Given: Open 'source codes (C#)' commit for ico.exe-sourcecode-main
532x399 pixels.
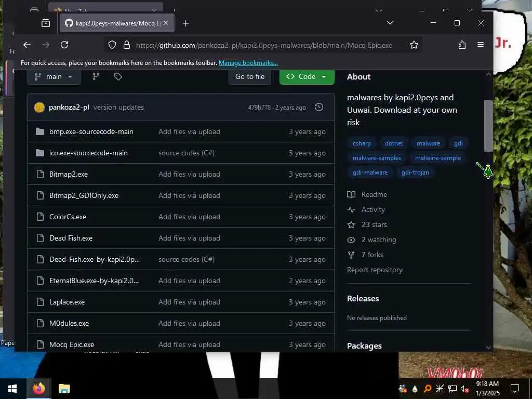Looking at the screenshot, I should tap(187, 153).
